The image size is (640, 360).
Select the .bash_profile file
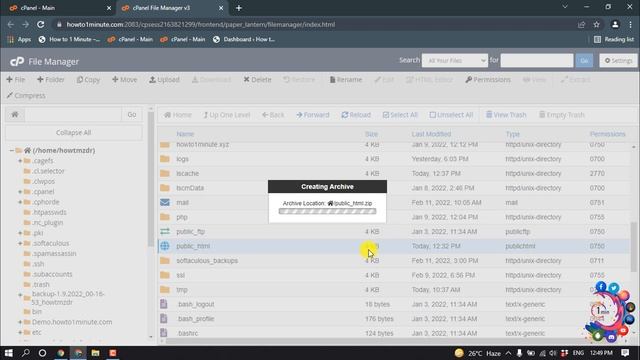click(x=394, y=319)
